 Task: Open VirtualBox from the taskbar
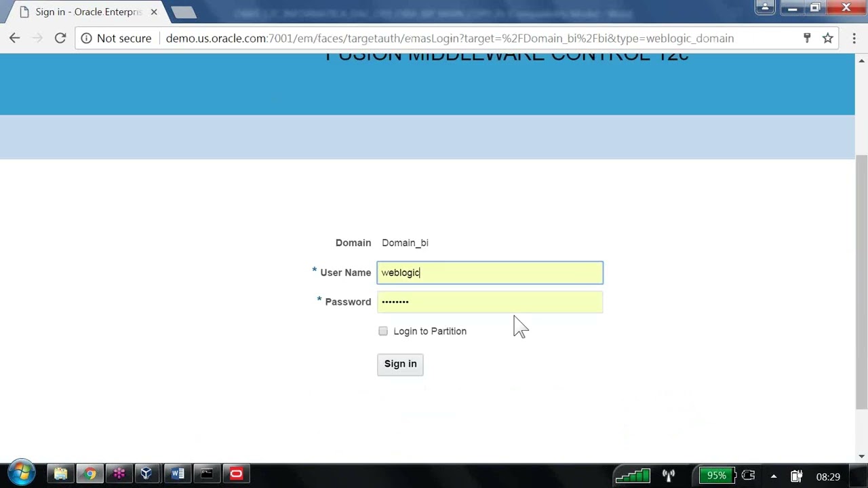pyautogui.click(x=146, y=474)
